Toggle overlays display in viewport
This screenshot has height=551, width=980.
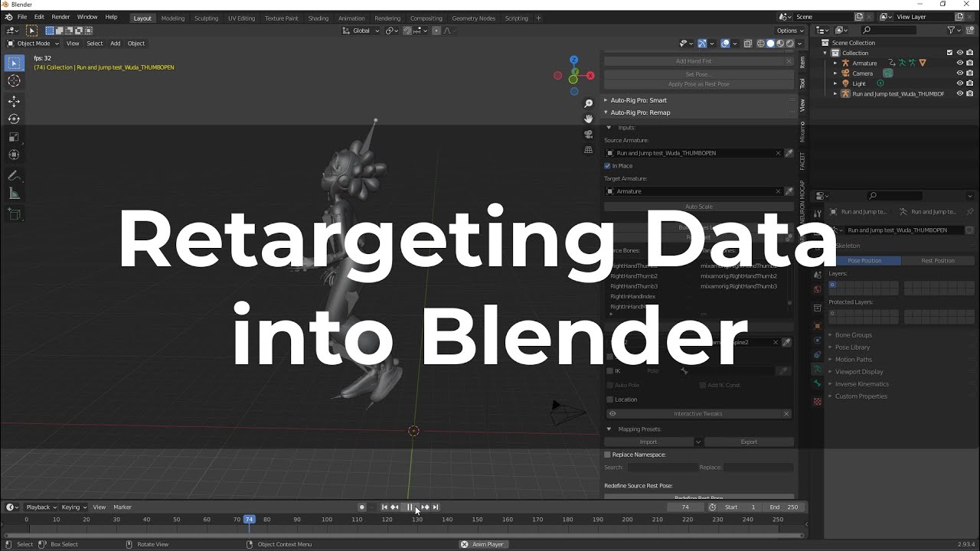(726, 44)
